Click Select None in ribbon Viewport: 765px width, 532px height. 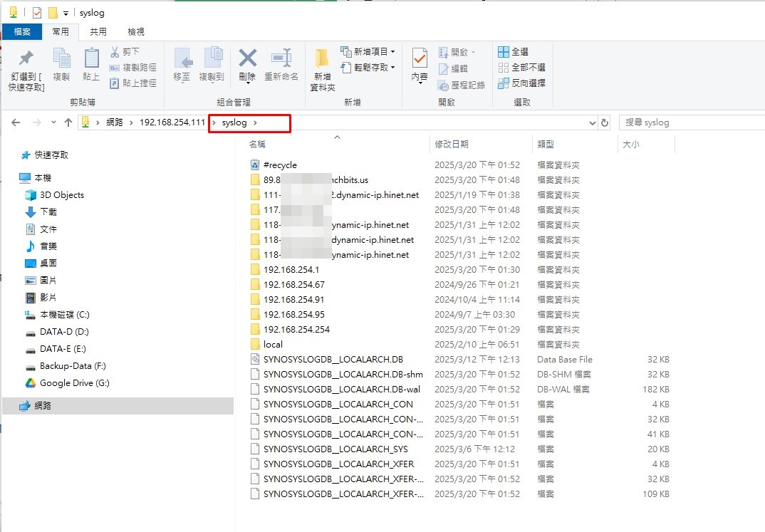pyautogui.click(x=522, y=68)
